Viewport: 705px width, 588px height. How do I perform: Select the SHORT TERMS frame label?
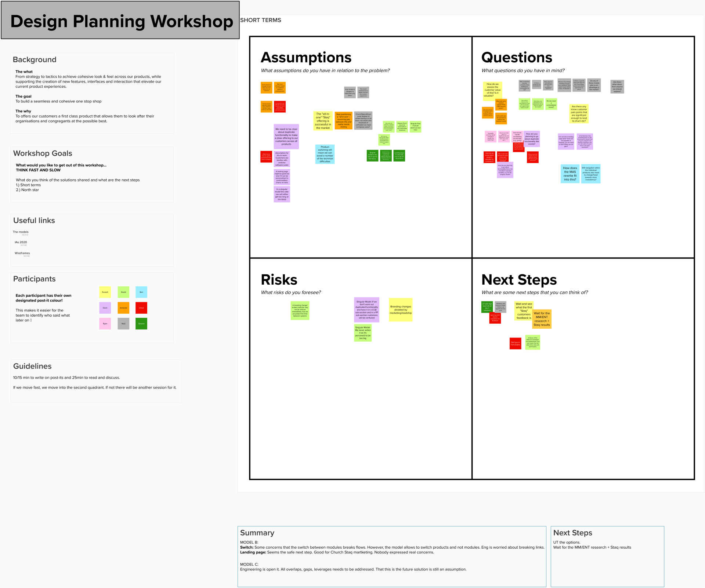(261, 20)
